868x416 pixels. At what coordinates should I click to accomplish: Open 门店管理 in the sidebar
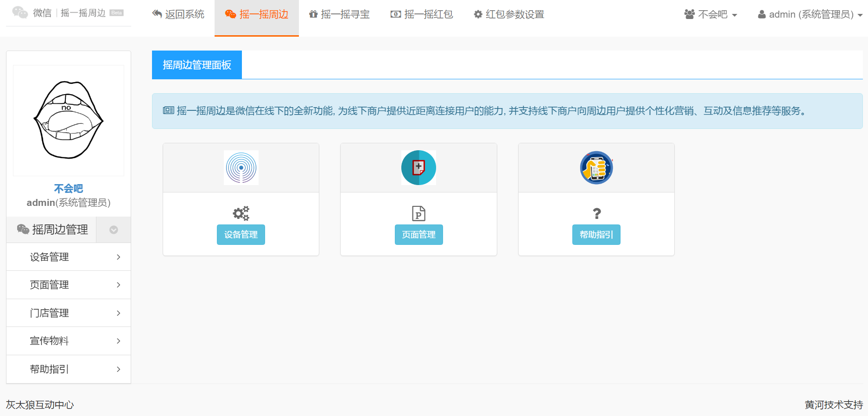pyautogui.click(x=69, y=313)
